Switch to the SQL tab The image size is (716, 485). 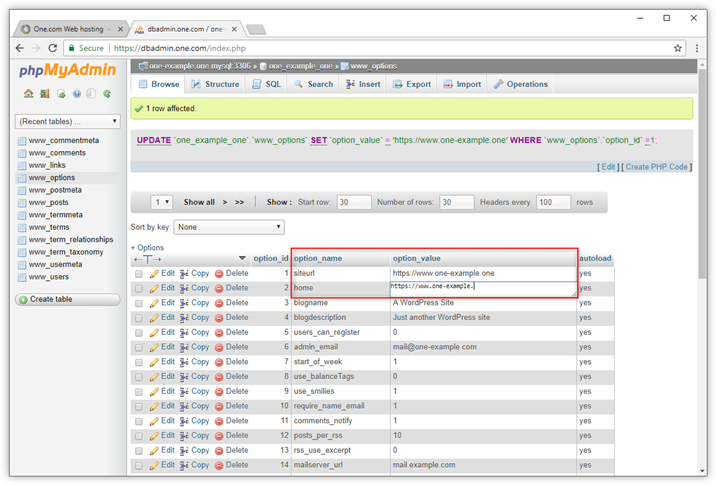pos(267,84)
